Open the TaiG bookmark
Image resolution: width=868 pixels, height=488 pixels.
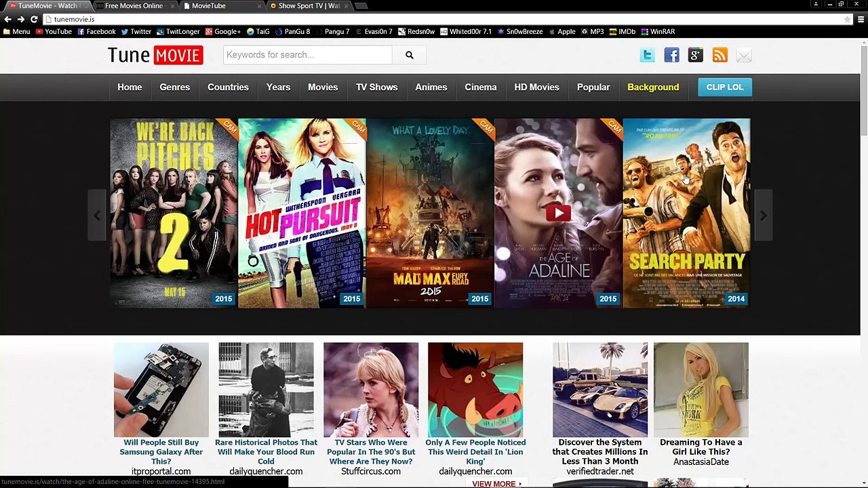[258, 31]
